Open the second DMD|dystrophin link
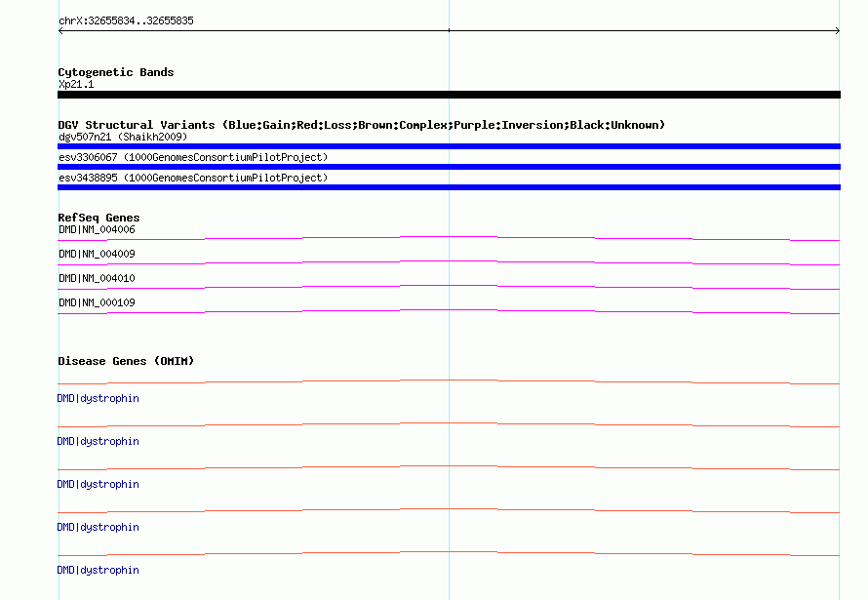 (x=98, y=441)
